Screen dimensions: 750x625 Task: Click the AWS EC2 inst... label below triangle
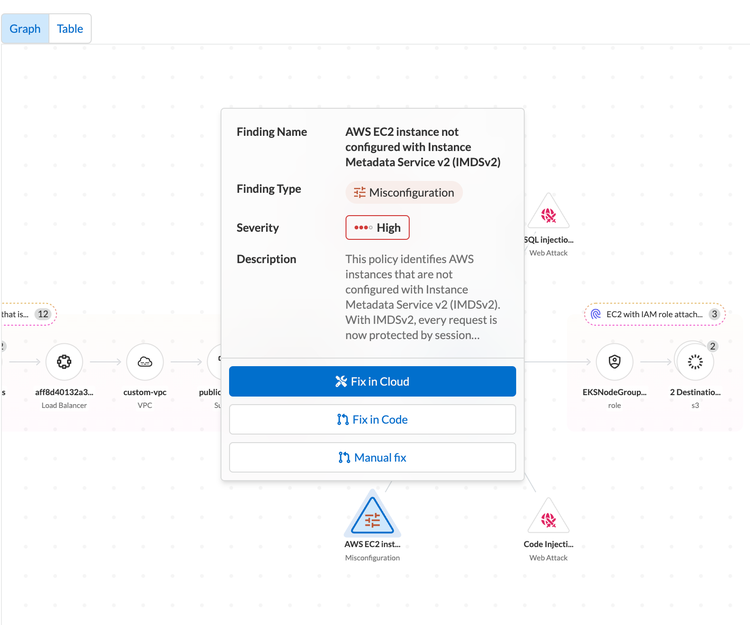[x=372, y=544]
